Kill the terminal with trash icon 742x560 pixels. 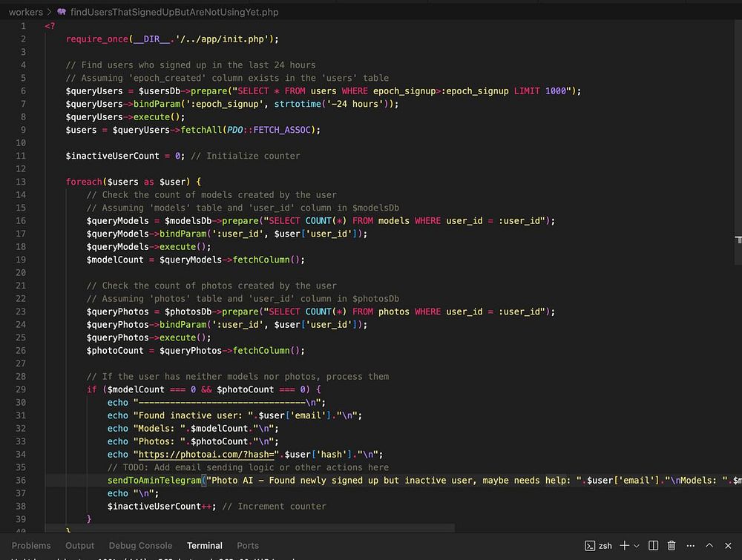pyautogui.click(x=672, y=546)
